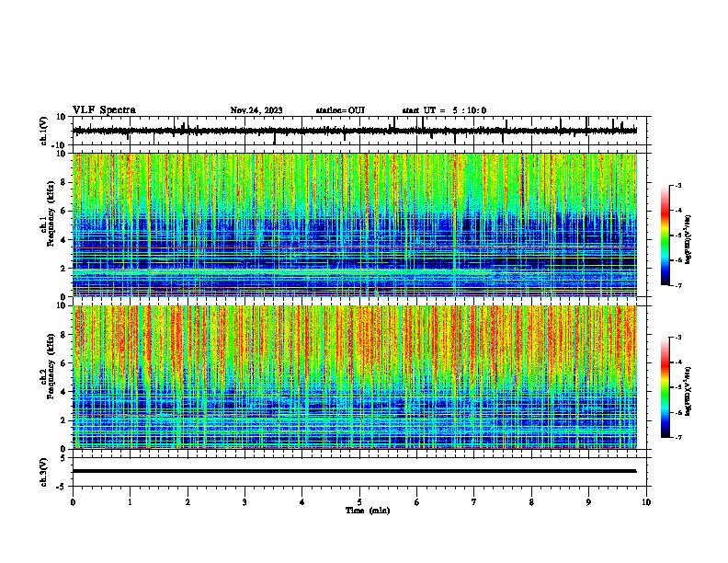Click the "4" kHz tick of ch.2 spectrogram
Viewport: 728px width, 563px height.
[63, 392]
